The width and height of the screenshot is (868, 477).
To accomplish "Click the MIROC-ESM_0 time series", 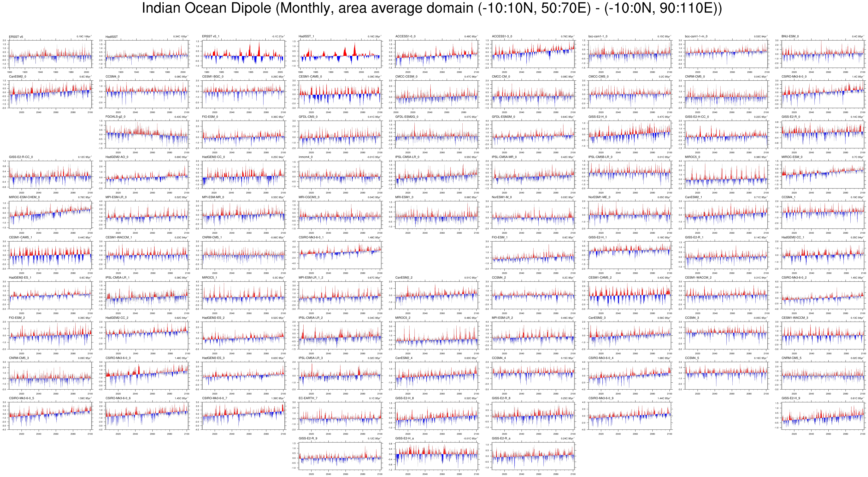I will click(823, 175).
